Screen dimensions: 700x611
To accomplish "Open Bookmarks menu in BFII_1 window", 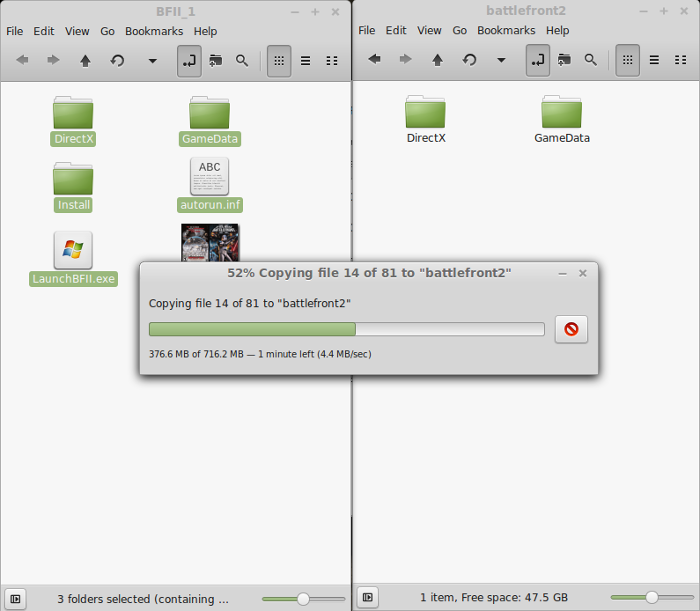I will coord(154,31).
